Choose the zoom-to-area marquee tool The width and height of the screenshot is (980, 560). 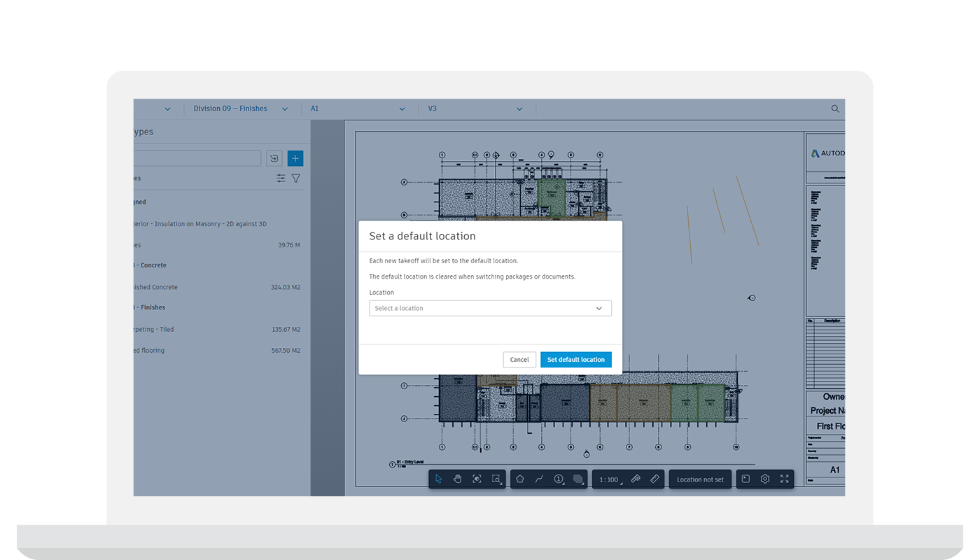coord(496,479)
